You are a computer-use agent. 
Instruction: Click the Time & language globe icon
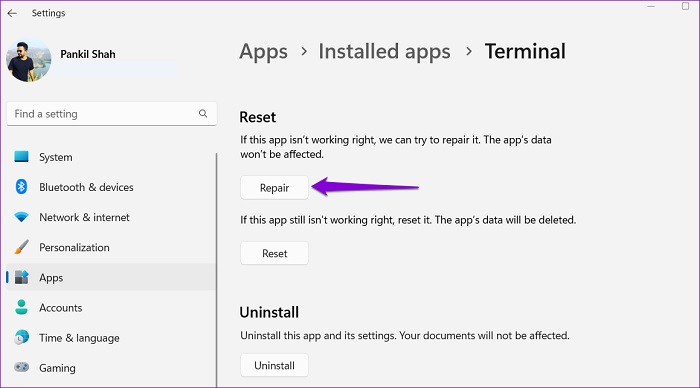pyautogui.click(x=21, y=338)
